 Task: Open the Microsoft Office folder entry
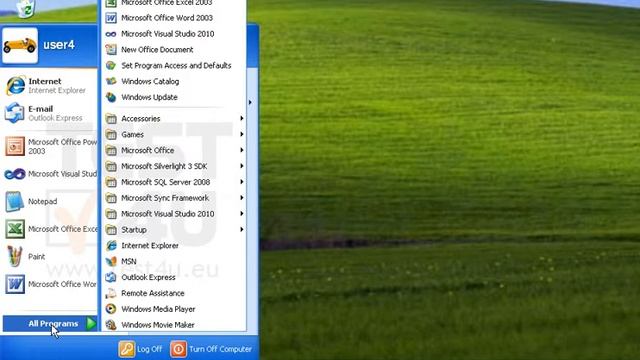(174, 151)
